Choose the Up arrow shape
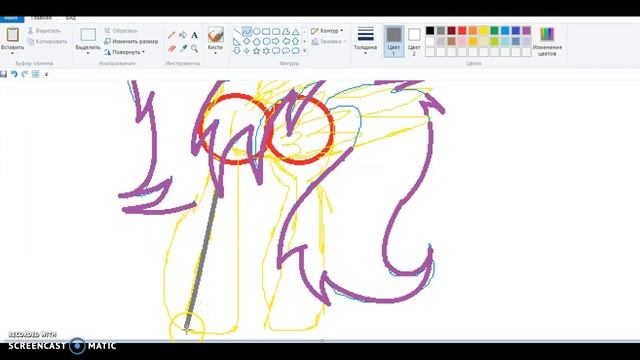The width and height of the screenshot is (640, 360). [296, 41]
